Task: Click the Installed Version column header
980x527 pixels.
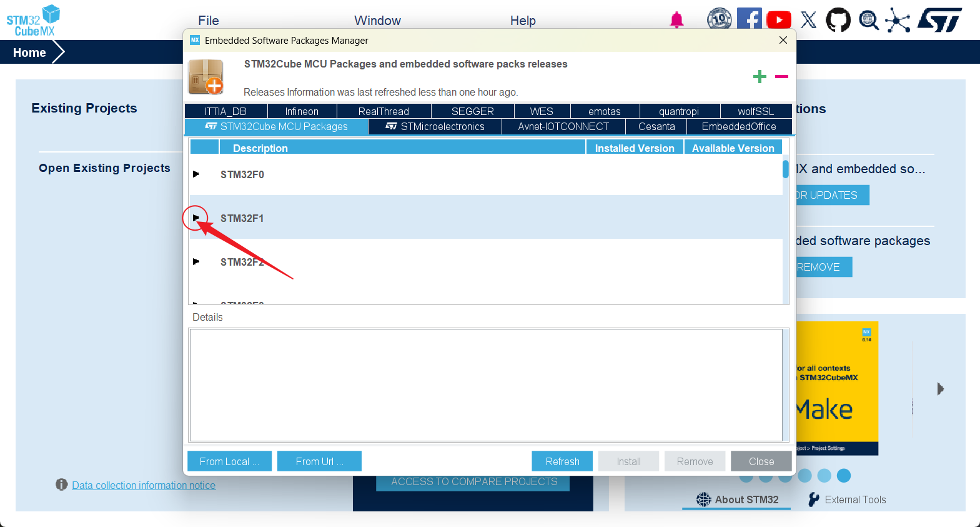Action: click(x=635, y=148)
